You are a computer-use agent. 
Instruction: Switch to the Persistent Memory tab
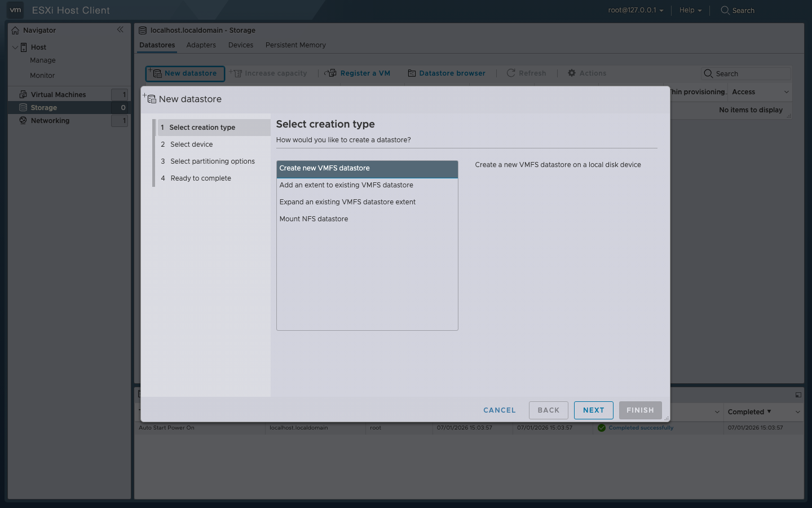295,45
